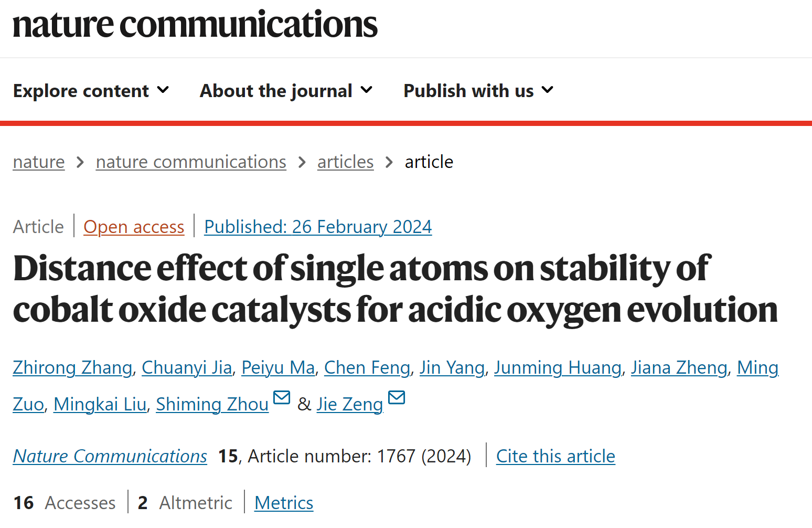Image resolution: width=812 pixels, height=528 pixels.
Task: Click the envelope icon beside Jie Zeng
Action: (x=397, y=398)
